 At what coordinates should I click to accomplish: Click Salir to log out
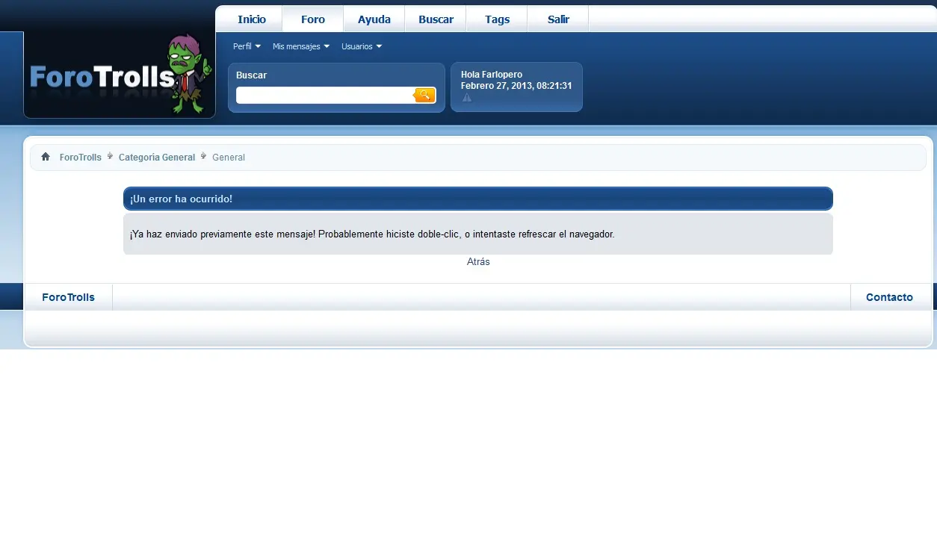[558, 19]
